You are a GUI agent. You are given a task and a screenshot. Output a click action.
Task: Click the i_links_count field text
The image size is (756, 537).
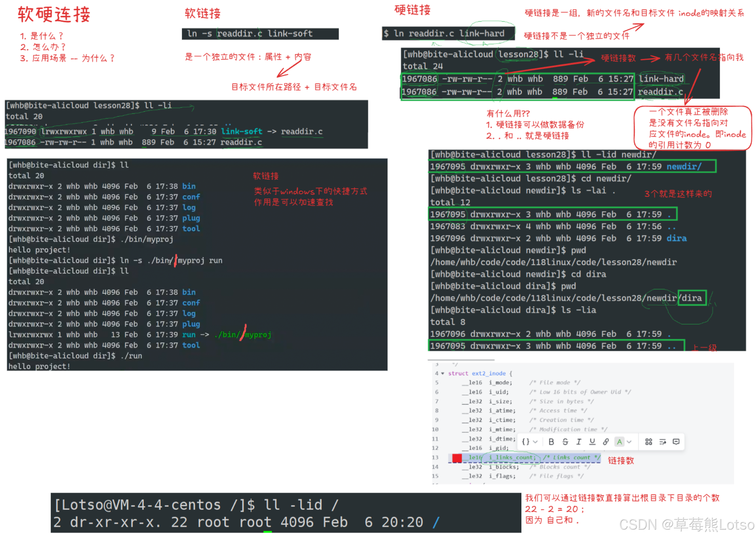click(x=512, y=458)
